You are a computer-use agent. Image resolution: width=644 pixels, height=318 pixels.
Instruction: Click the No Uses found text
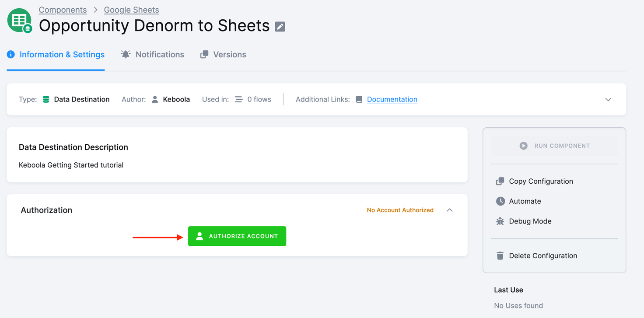[x=518, y=305]
